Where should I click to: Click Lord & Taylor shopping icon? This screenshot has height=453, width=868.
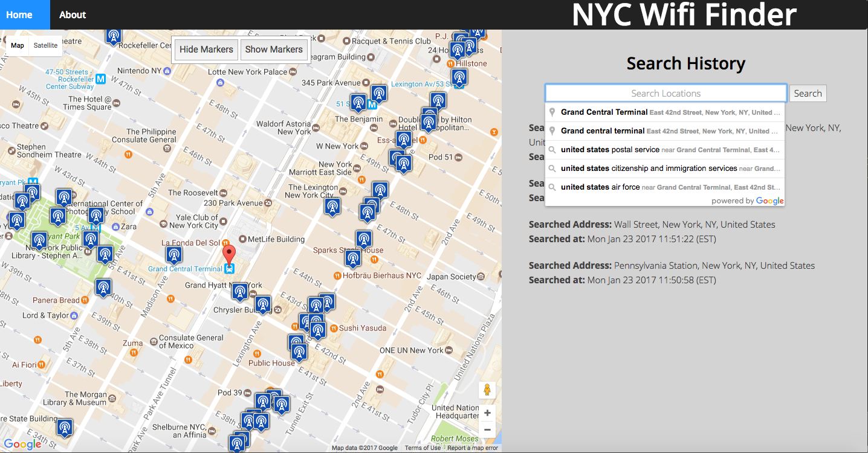pyautogui.click(x=74, y=315)
